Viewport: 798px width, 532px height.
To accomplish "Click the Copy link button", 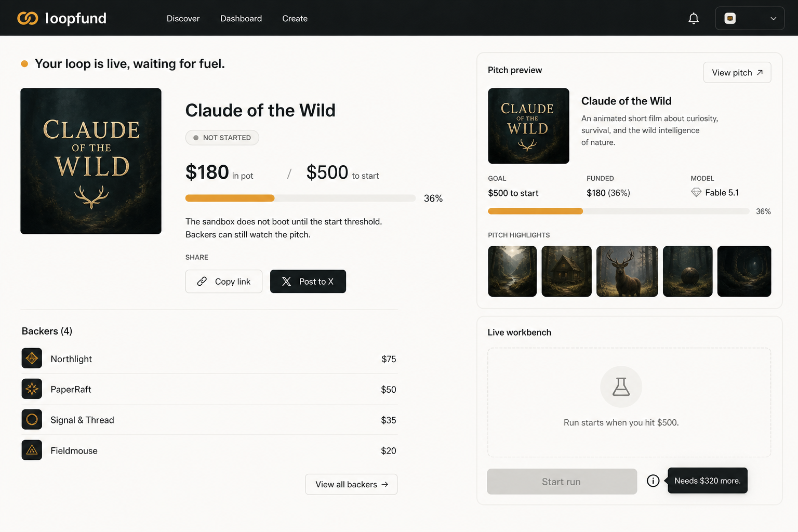I will tap(224, 282).
